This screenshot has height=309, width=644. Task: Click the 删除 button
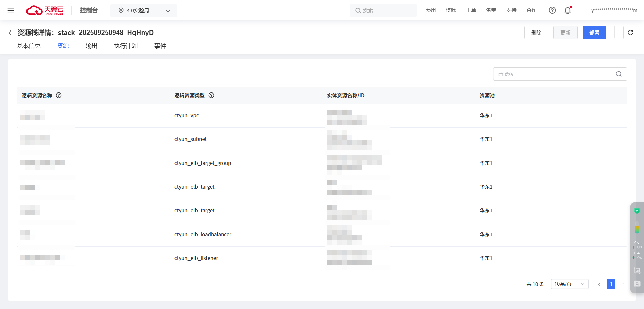point(536,33)
